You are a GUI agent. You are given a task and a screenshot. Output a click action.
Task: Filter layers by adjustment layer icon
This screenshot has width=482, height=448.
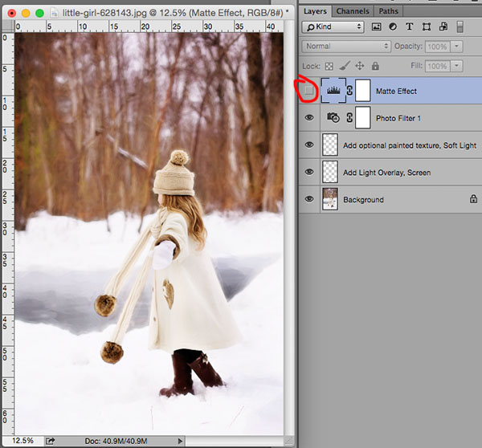393,26
